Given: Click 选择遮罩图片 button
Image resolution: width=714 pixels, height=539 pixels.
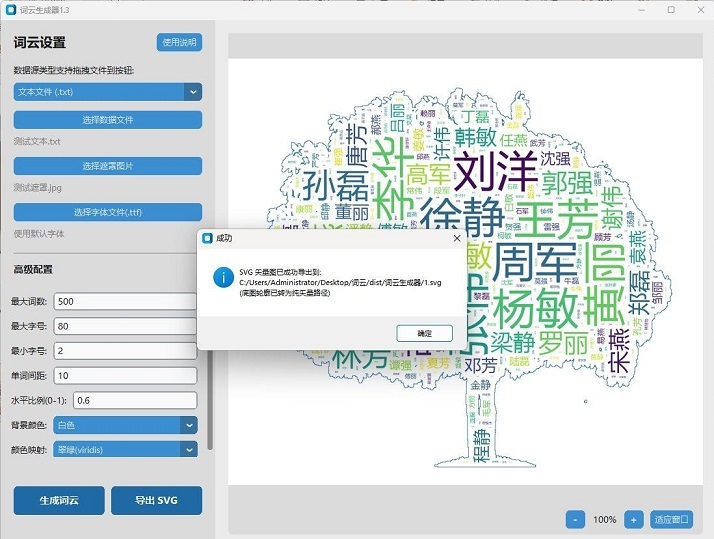Looking at the screenshot, I should tap(108, 166).
